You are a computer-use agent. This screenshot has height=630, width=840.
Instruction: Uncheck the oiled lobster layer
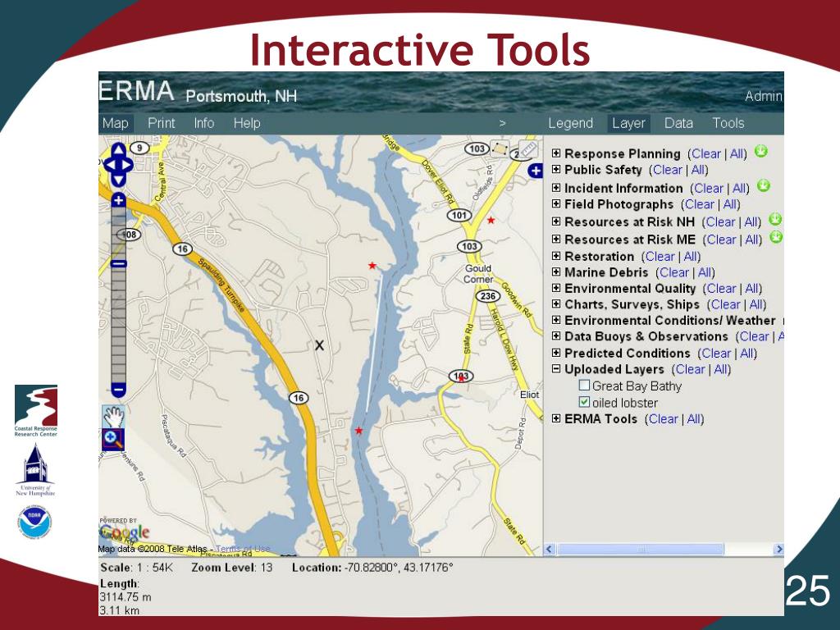pyautogui.click(x=584, y=402)
